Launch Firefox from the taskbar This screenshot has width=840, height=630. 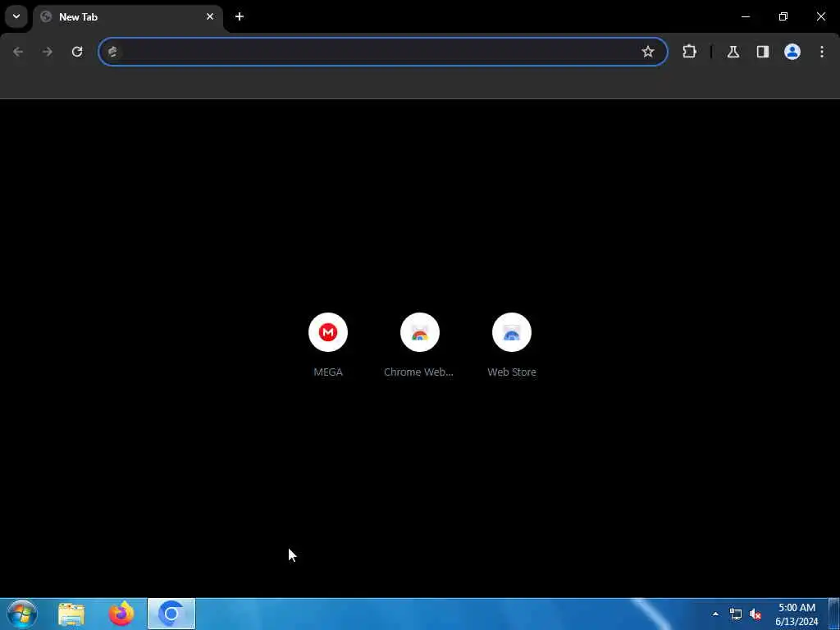(x=121, y=614)
